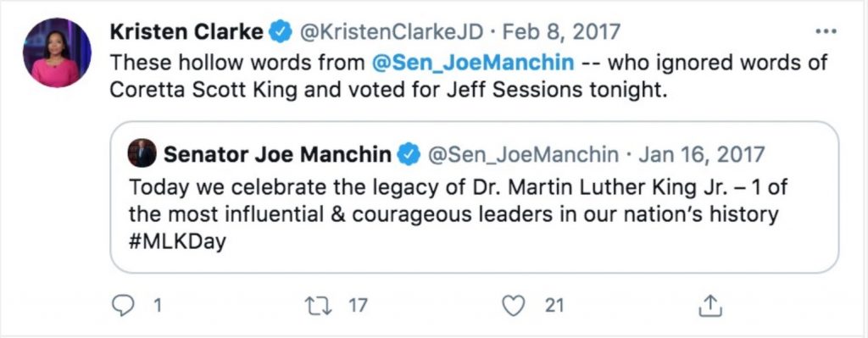Click the quoted tweet's @Sen_JoeManchin handle
The width and height of the screenshot is (868, 338).
click(521, 154)
